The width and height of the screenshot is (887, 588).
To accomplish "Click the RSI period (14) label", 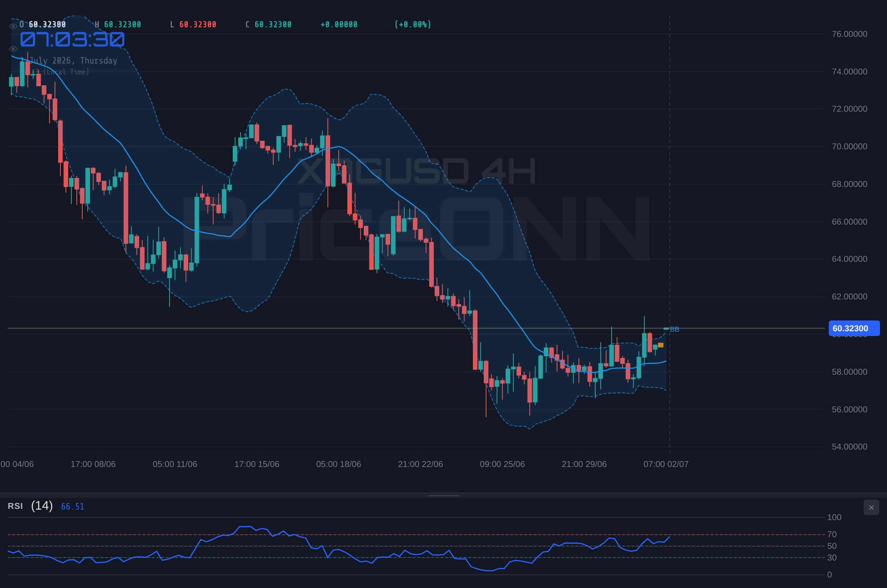I will [42, 506].
